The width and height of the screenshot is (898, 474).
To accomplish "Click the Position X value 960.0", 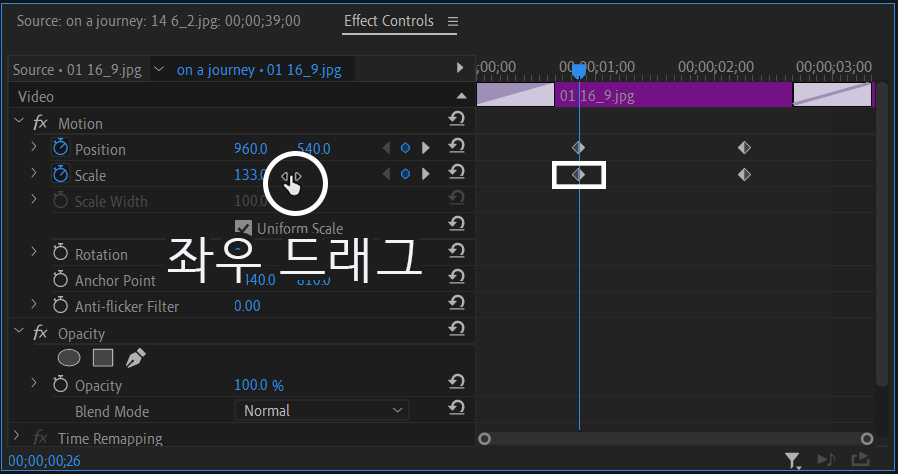I will 251,149.
